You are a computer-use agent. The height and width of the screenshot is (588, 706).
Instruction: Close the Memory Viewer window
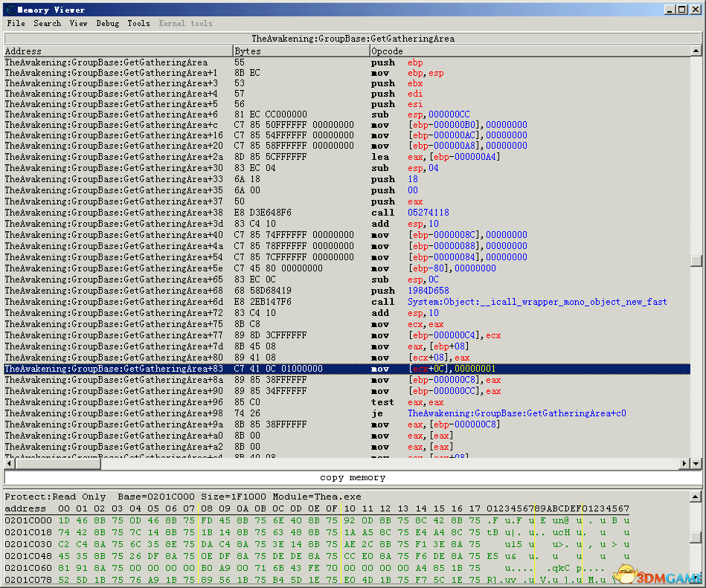tap(695, 10)
